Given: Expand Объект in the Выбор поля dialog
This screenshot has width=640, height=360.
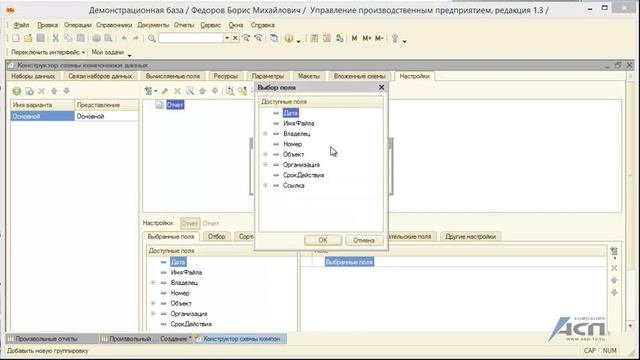Looking at the screenshot, I should click(265, 154).
